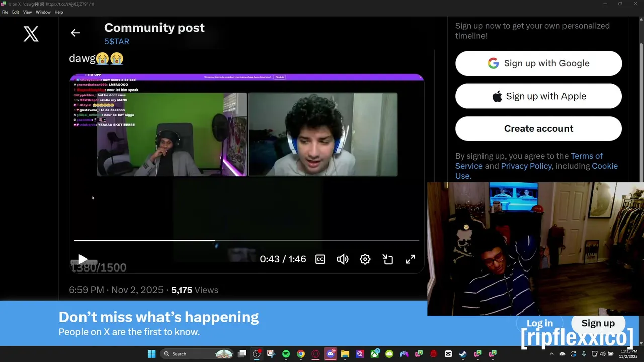Click Sign up with Apple
Viewport: 644px width, 362px height.
538,96
